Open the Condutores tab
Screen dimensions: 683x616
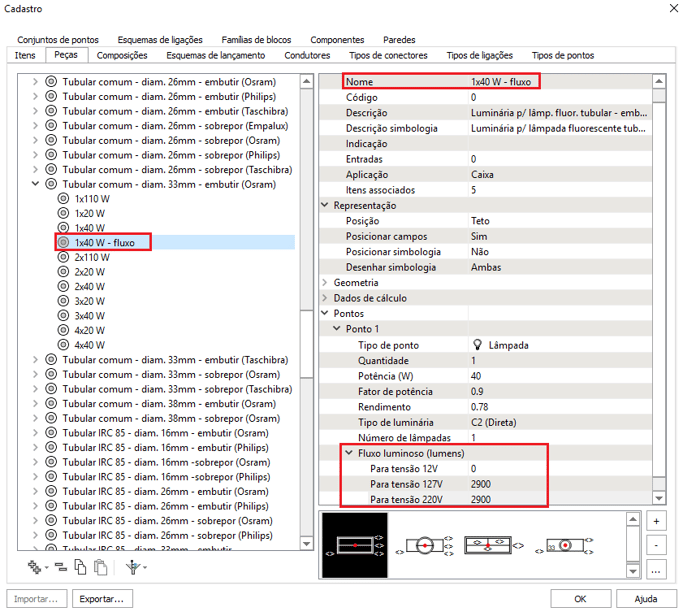(x=307, y=55)
